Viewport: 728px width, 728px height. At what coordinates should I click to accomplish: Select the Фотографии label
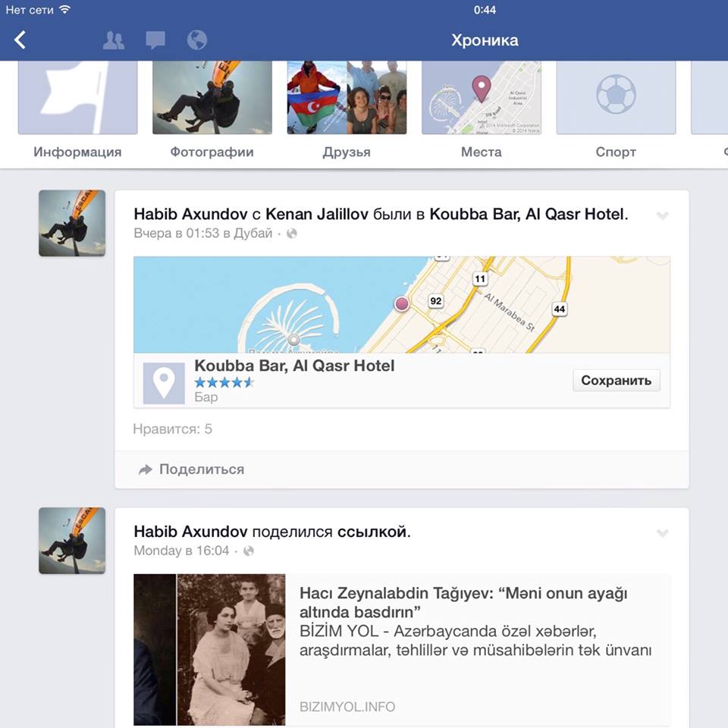point(212,152)
